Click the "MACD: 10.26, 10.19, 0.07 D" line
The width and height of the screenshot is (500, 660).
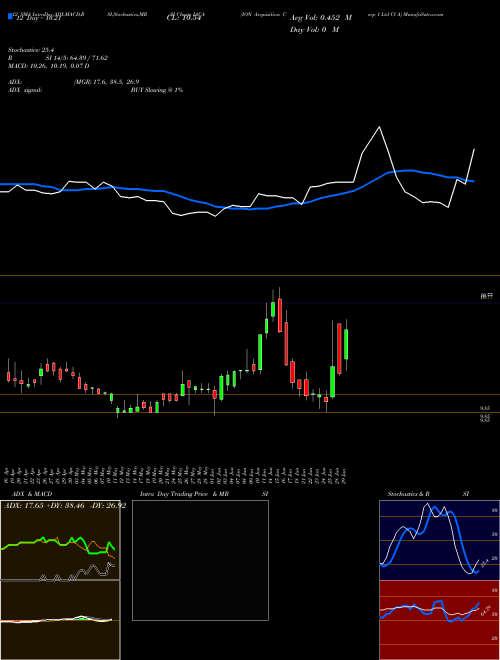tap(49, 66)
